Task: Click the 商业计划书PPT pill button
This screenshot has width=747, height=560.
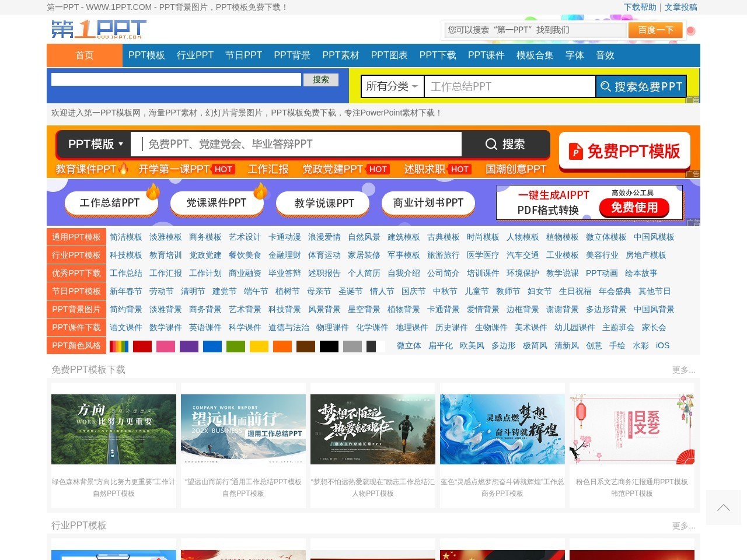Action: click(428, 203)
